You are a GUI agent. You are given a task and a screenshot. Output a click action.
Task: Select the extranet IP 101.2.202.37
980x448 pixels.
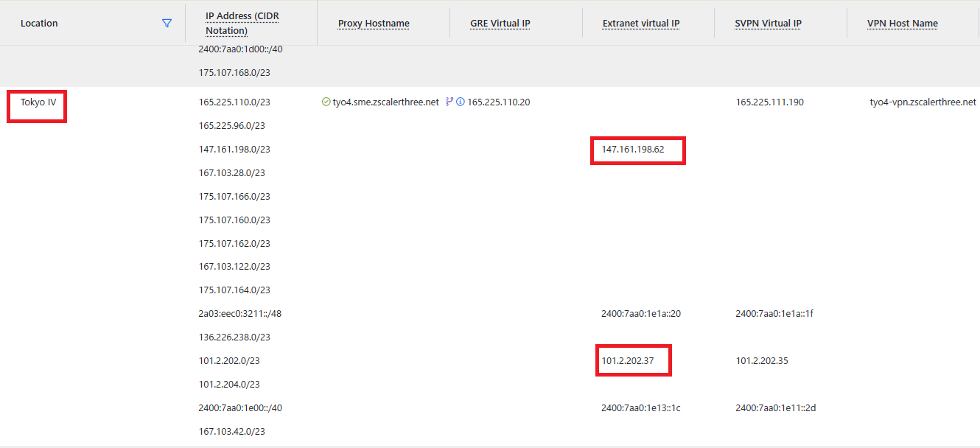(x=627, y=361)
